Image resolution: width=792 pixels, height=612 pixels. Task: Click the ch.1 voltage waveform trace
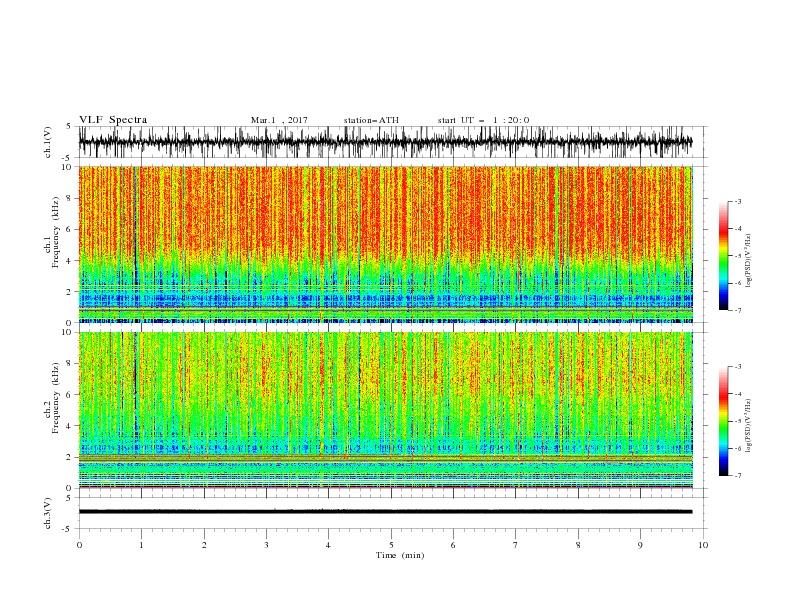pyautogui.click(x=385, y=142)
